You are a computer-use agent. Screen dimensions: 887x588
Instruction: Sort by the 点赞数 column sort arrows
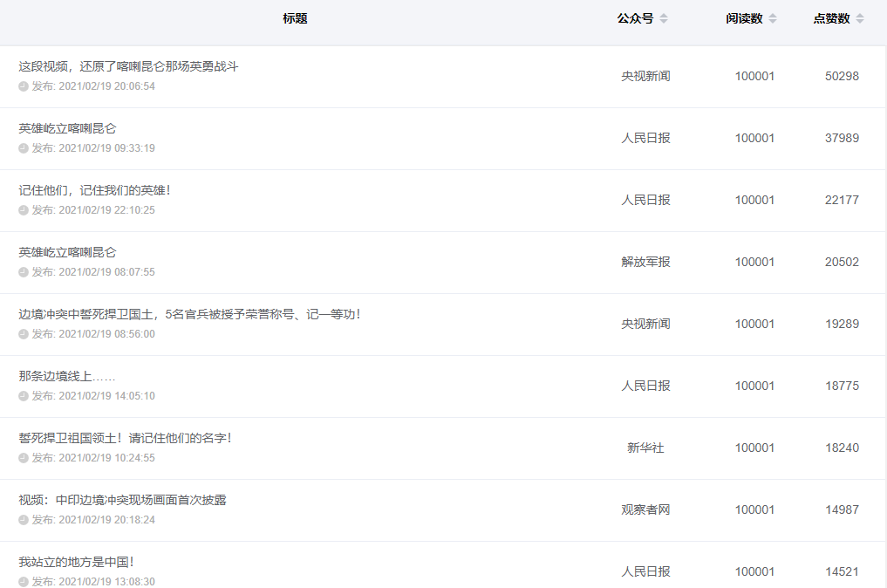[x=860, y=18]
